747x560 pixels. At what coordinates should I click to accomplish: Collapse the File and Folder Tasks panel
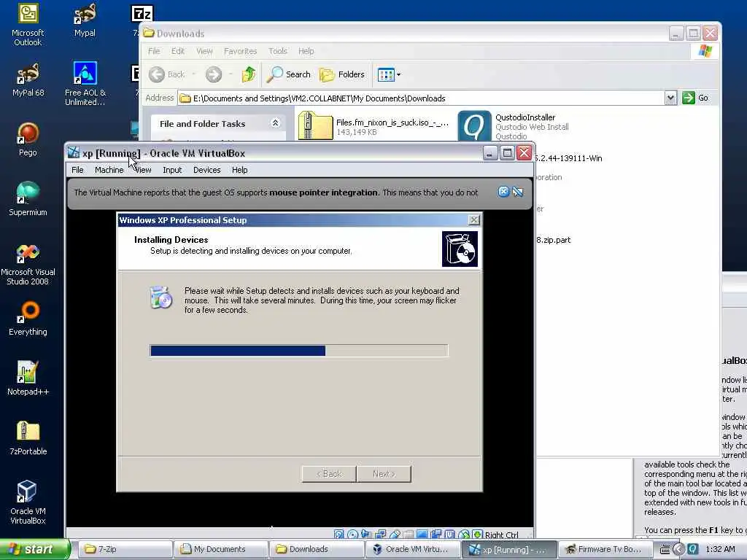275,123
